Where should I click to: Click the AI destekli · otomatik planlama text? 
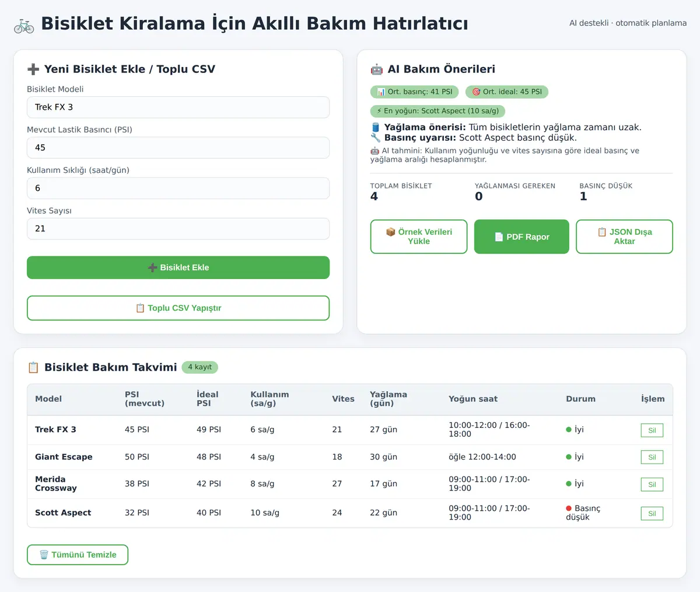point(628,23)
